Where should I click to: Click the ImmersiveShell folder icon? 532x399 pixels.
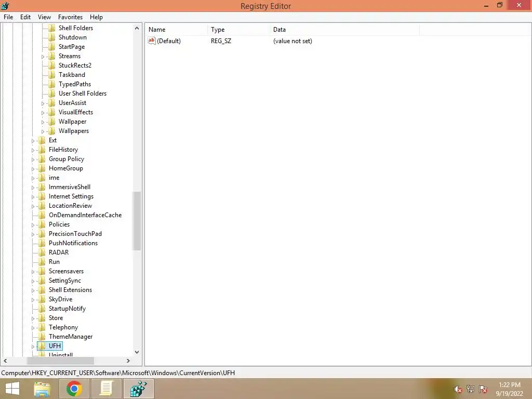42,187
